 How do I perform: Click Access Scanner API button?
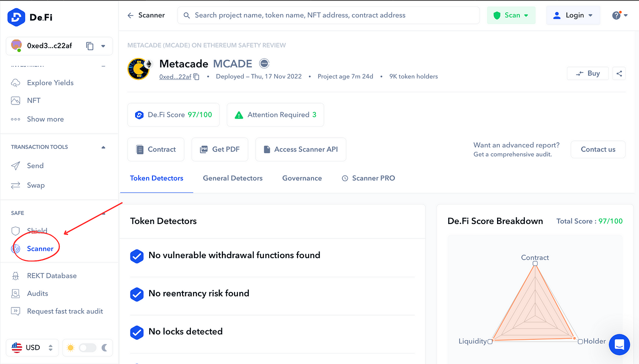pos(301,149)
